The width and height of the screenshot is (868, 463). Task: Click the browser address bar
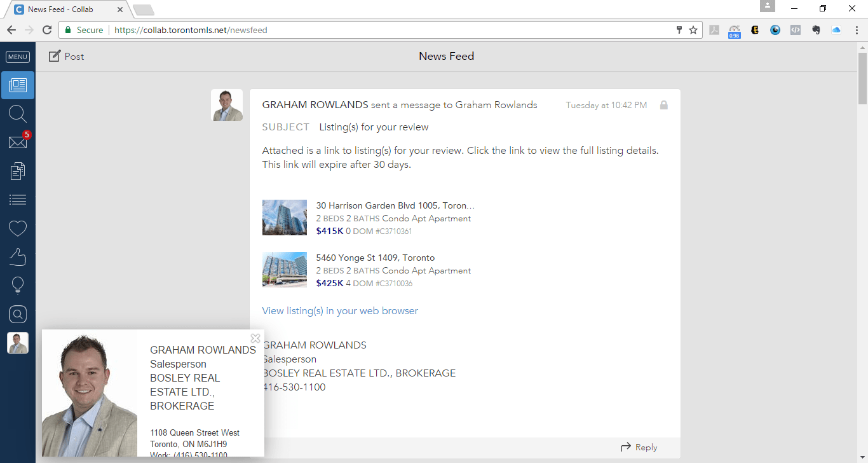[x=381, y=30]
